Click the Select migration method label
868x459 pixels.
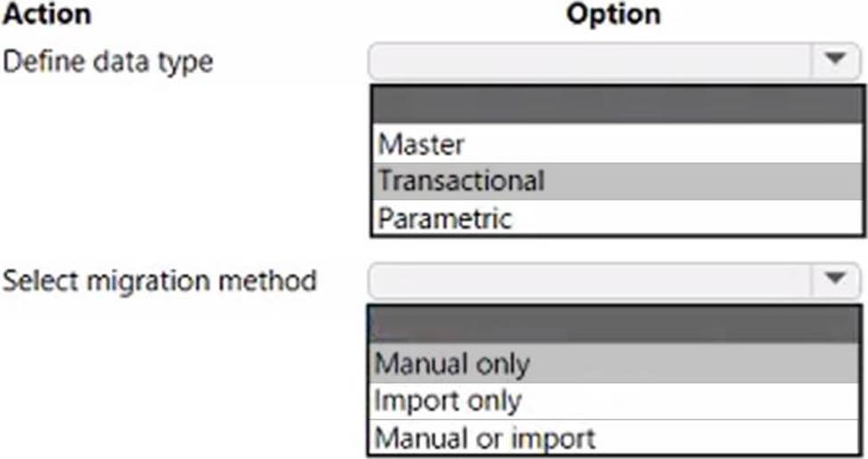tap(160, 281)
